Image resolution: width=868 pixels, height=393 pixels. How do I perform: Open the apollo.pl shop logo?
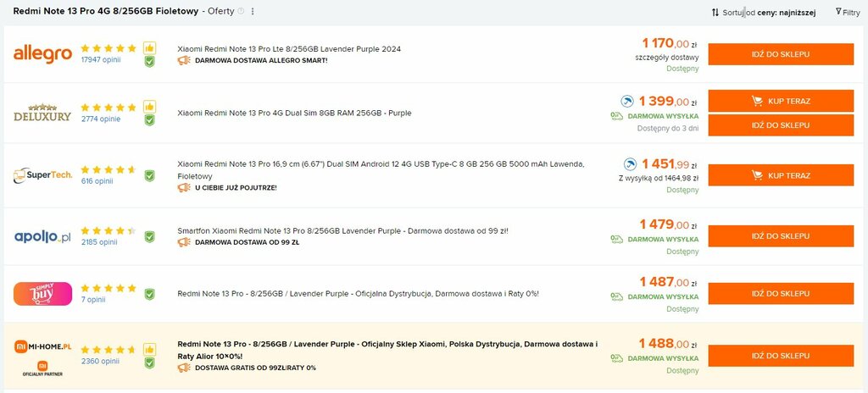tap(42, 237)
